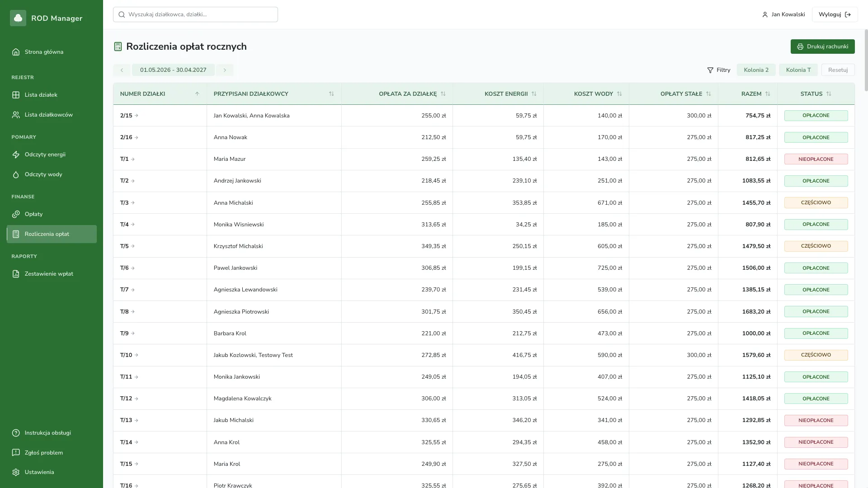Click the home icon beside Strona główna
Image resolution: width=868 pixels, height=488 pixels.
pos(16,52)
